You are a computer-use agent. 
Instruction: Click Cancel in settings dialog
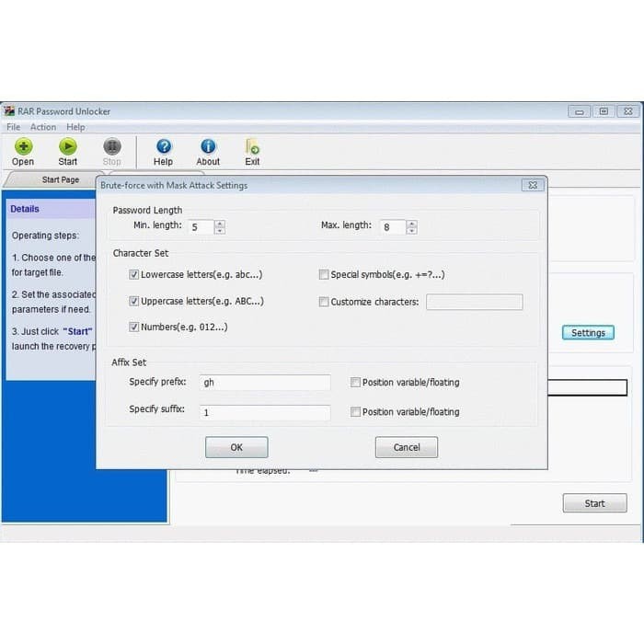tap(407, 447)
